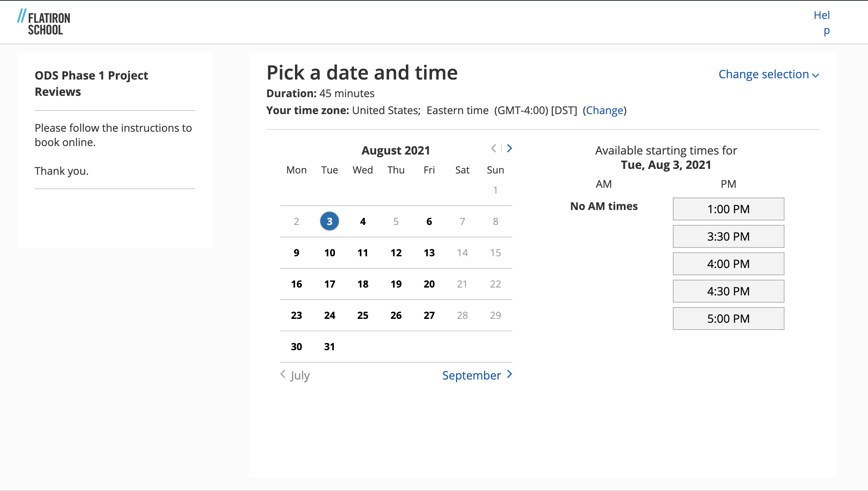Select Wednesday August 4 date

pos(362,221)
